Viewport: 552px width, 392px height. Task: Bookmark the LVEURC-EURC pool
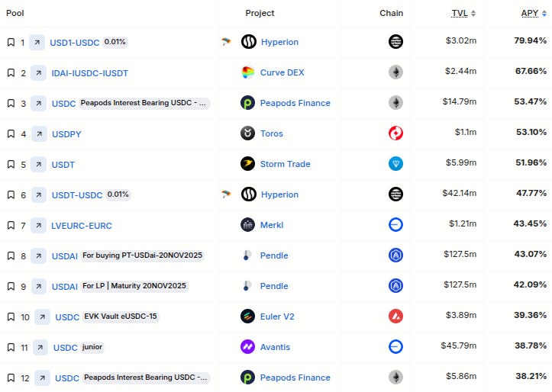pyautogui.click(x=11, y=225)
